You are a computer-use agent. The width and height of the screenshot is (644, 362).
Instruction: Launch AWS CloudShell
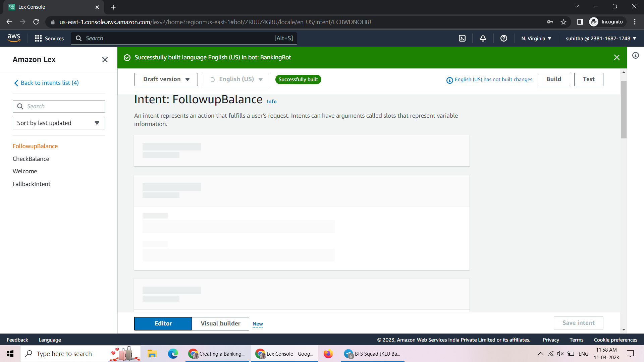tap(462, 38)
